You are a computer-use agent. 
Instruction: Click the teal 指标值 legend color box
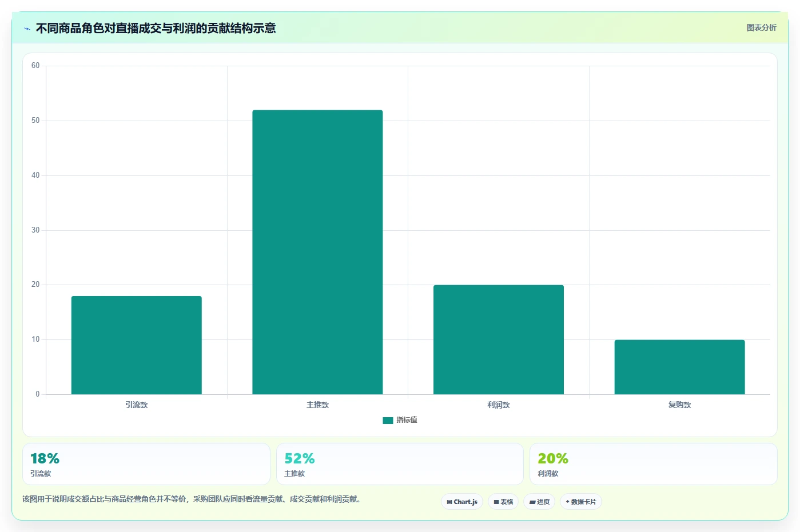pos(388,421)
